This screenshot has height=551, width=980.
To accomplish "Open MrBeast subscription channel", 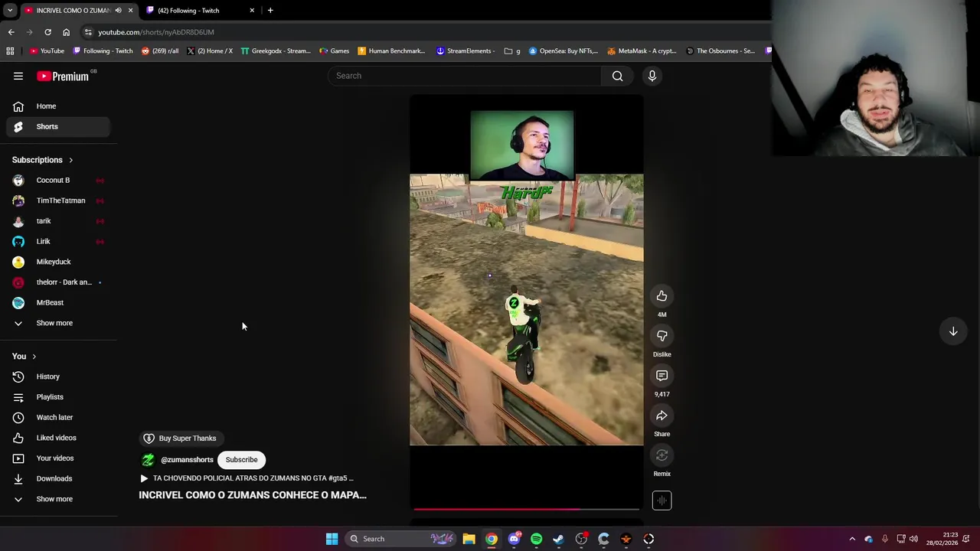I will (58, 303).
